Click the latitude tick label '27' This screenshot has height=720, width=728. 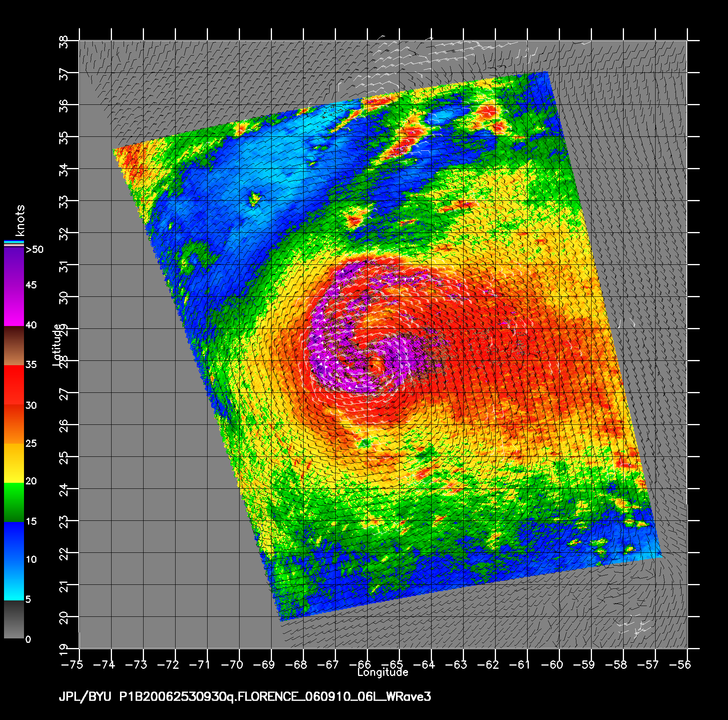(x=64, y=394)
